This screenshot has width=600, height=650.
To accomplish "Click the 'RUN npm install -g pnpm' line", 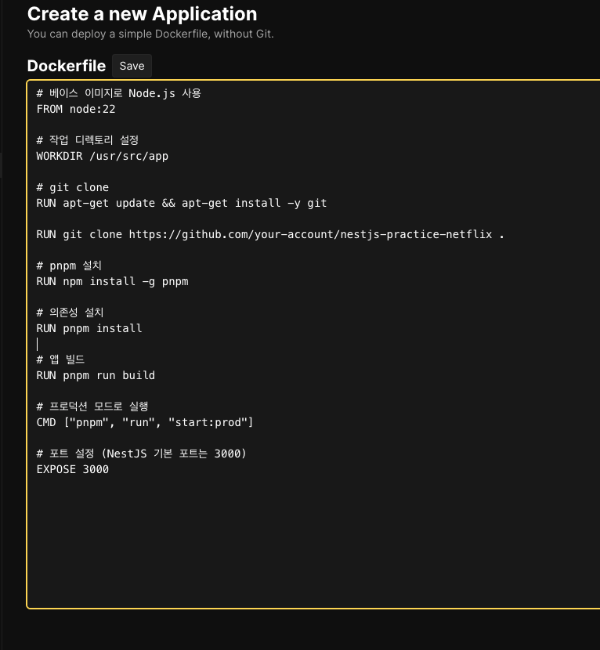I will coord(112,281).
